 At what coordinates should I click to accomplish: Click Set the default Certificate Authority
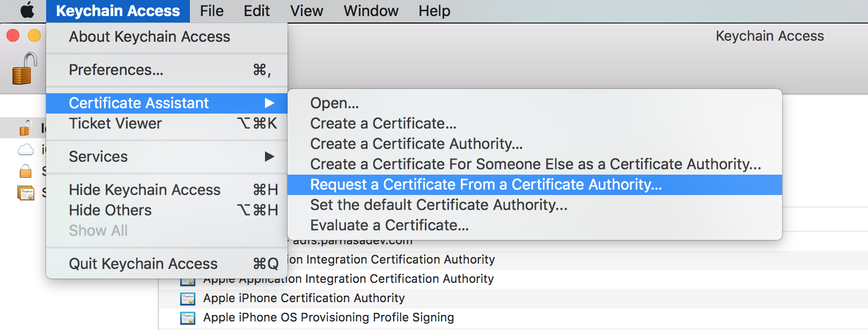pyautogui.click(x=438, y=205)
